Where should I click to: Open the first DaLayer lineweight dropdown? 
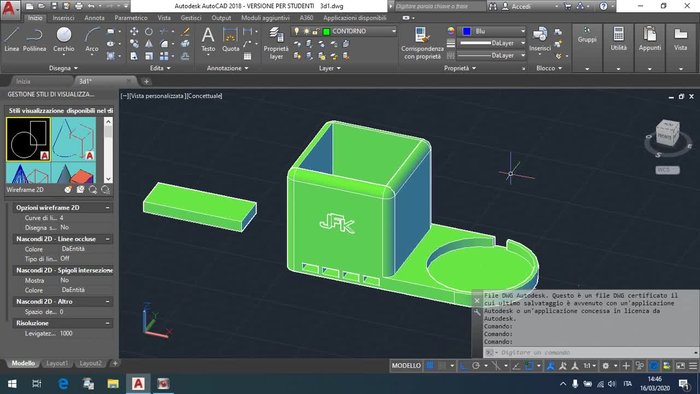point(523,43)
